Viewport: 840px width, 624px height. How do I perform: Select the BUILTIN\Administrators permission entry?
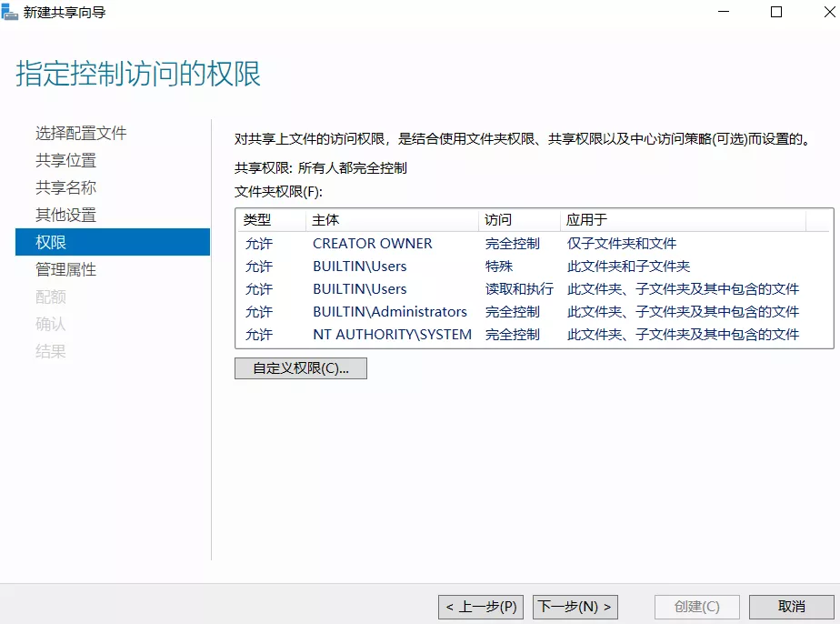point(389,312)
